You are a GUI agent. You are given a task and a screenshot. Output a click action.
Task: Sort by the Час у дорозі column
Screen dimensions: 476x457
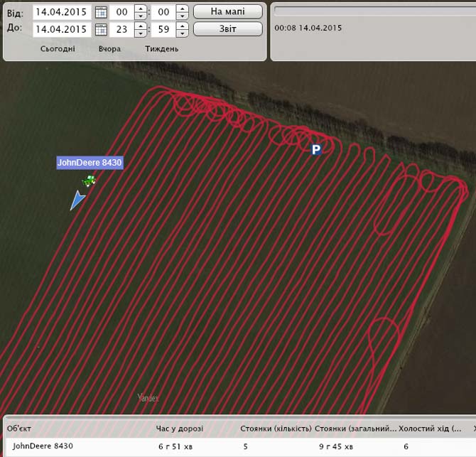[x=180, y=429]
